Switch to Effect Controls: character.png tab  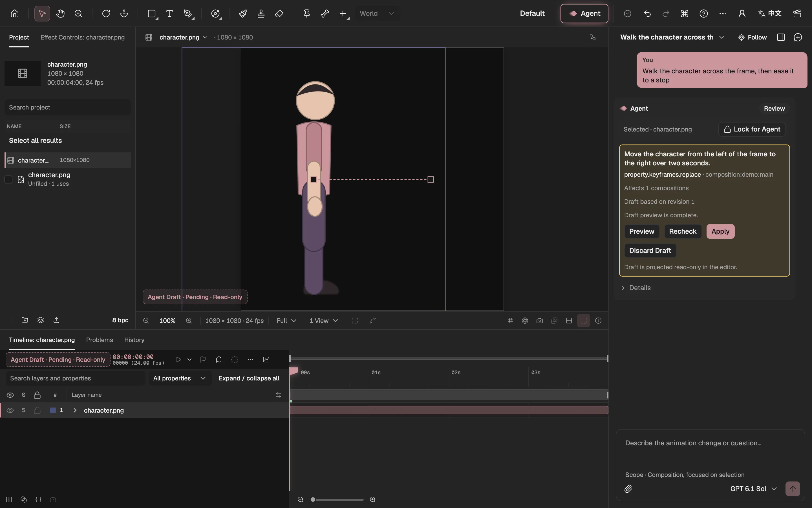[x=83, y=37]
